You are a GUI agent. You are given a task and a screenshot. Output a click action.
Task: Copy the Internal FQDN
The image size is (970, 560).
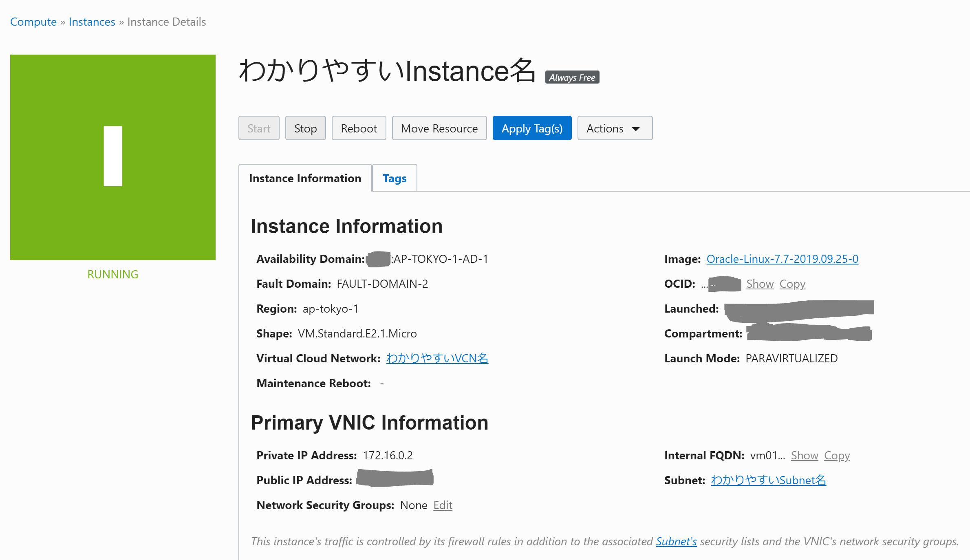coord(837,455)
